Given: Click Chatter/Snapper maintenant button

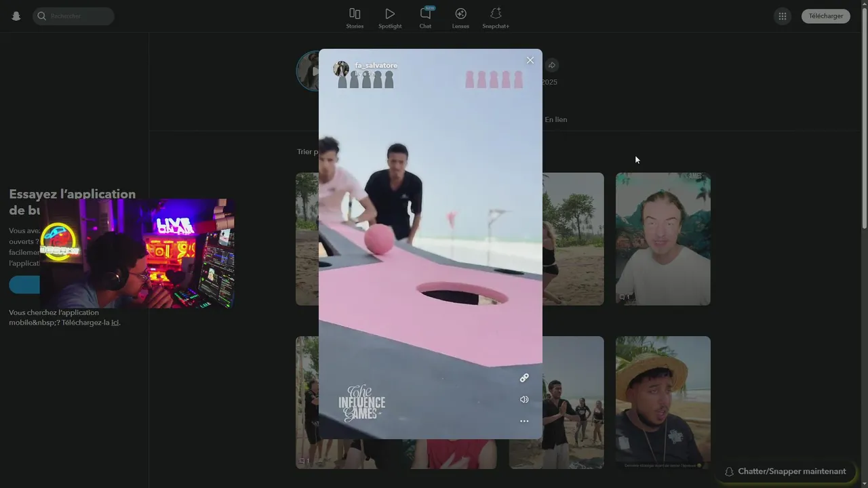Looking at the screenshot, I should 785,472.
